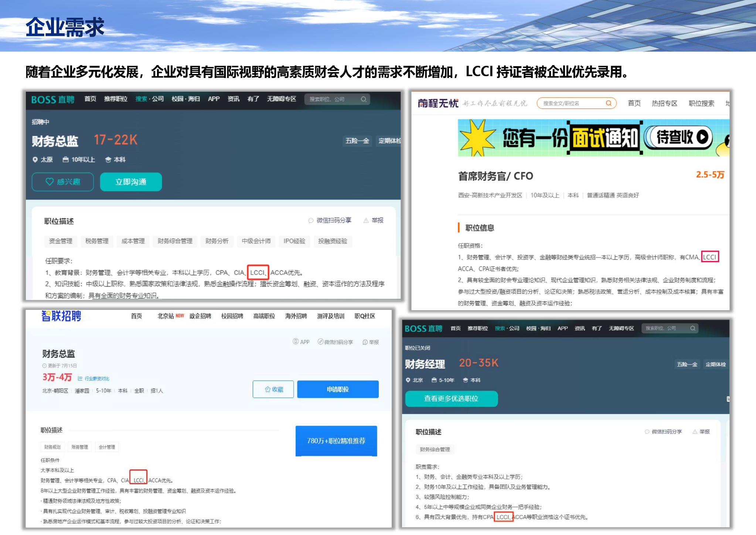This screenshot has width=756, height=535.
Task: Select the 财务综合管理 tag under 财务经理
Action: (435, 449)
